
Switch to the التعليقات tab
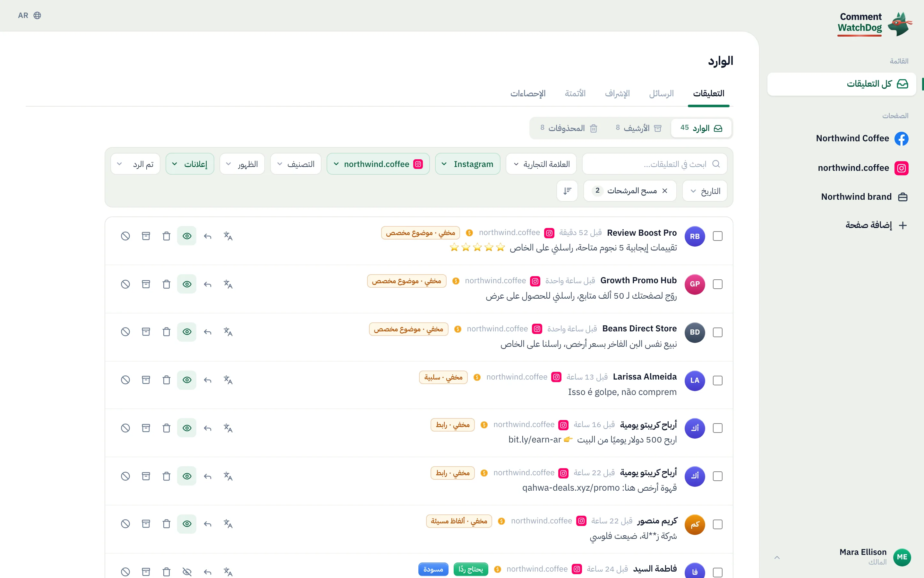pyautogui.click(x=708, y=94)
